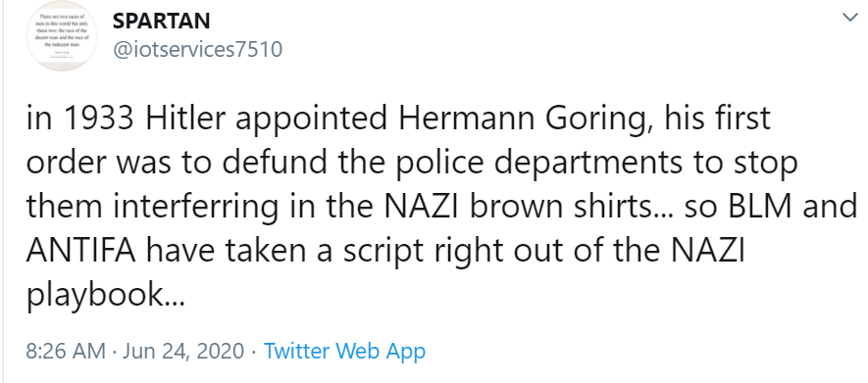Image resolution: width=868 pixels, height=383 pixels.
Task: Open the SPARTAN display name profile
Action: [161, 22]
